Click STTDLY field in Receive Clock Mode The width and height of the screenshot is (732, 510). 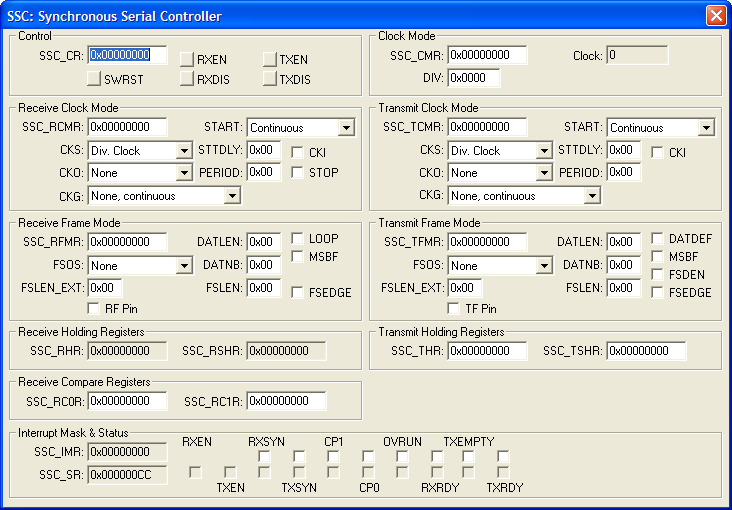pos(264,150)
